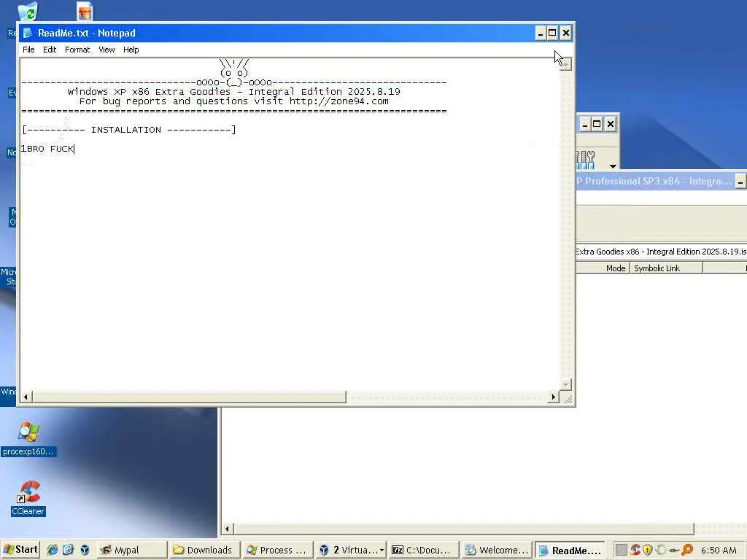Image resolution: width=747 pixels, height=560 pixels.
Task: Open the Help menu in Notepad
Action: pyautogui.click(x=131, y=50)
